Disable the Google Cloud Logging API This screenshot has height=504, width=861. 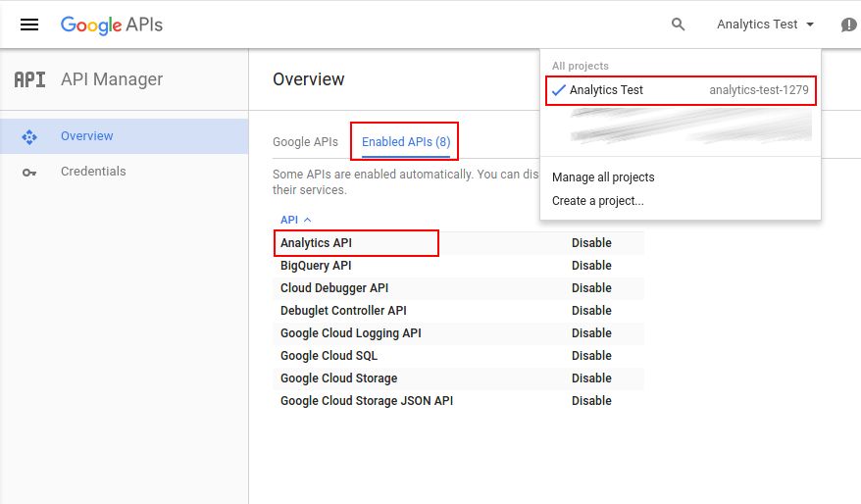(591, 332)
